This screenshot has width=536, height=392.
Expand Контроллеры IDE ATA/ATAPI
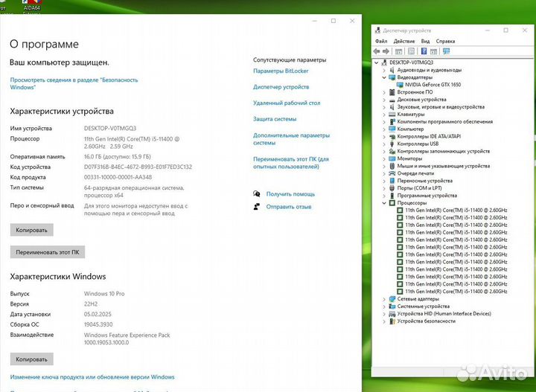(x=384, y=137)
